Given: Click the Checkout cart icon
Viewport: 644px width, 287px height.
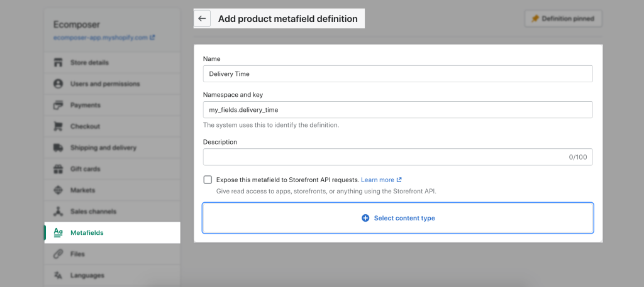Looking at the screenshot, I should coord(58,126).
